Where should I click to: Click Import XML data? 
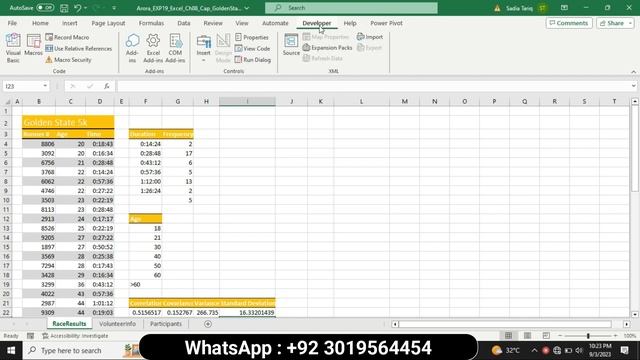370,37
